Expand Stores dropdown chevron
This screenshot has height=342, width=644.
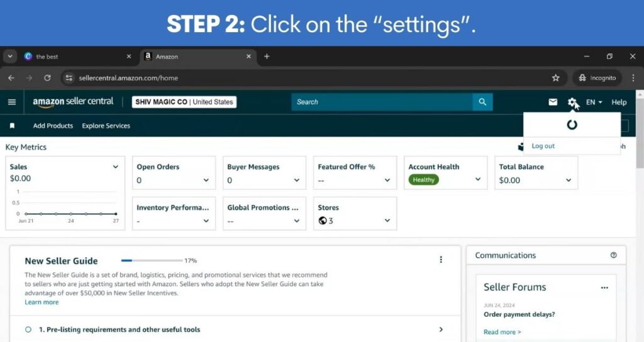pyautogui.click(x=387, y=221)
